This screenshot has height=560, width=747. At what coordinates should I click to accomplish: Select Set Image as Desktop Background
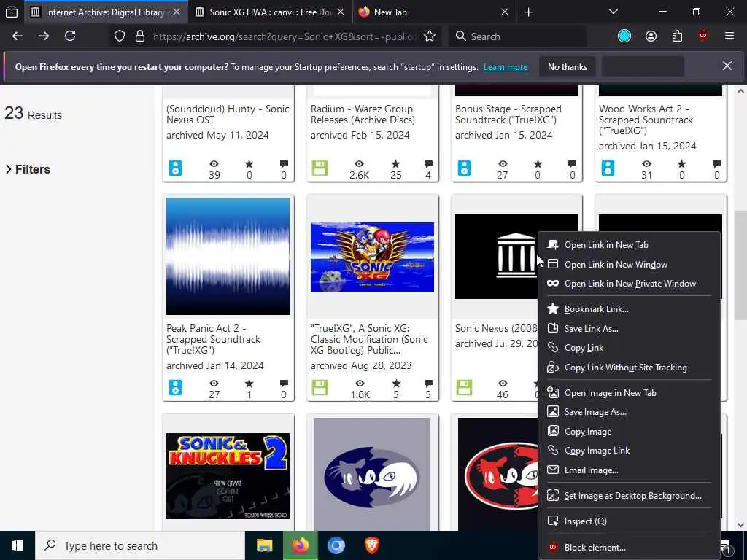tap(629, 496)
